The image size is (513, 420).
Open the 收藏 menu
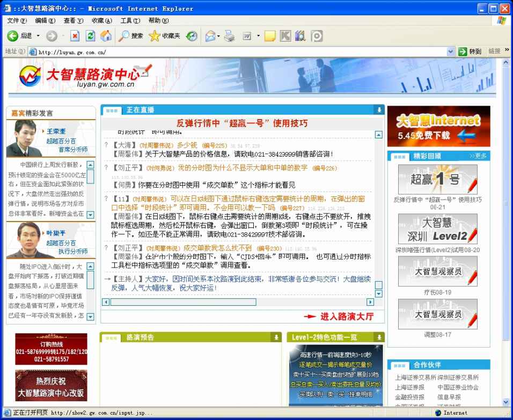102,20
